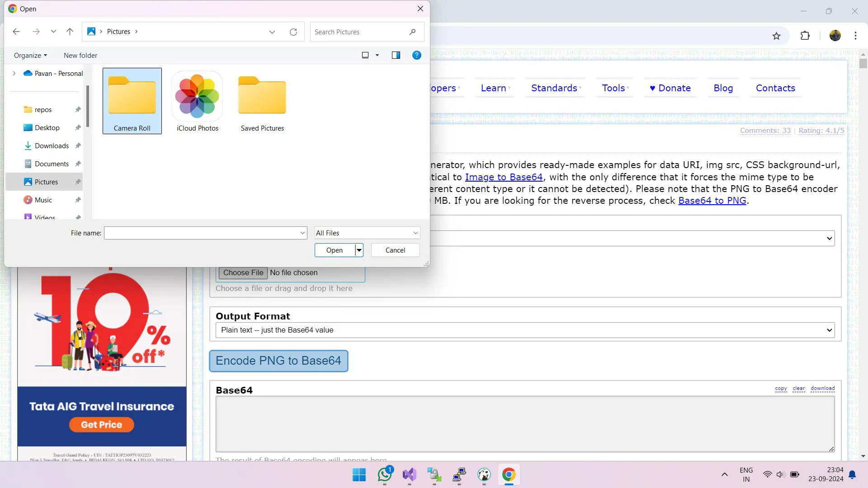The image size is (868, 488).
Task: Go back in the Open dialog
Action: [x=16, y=32]
